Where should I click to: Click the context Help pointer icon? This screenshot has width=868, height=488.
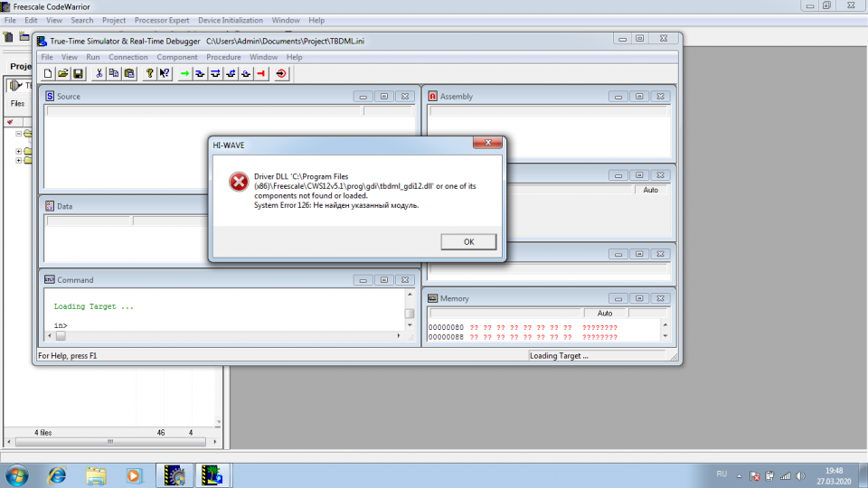coord(165,73)
